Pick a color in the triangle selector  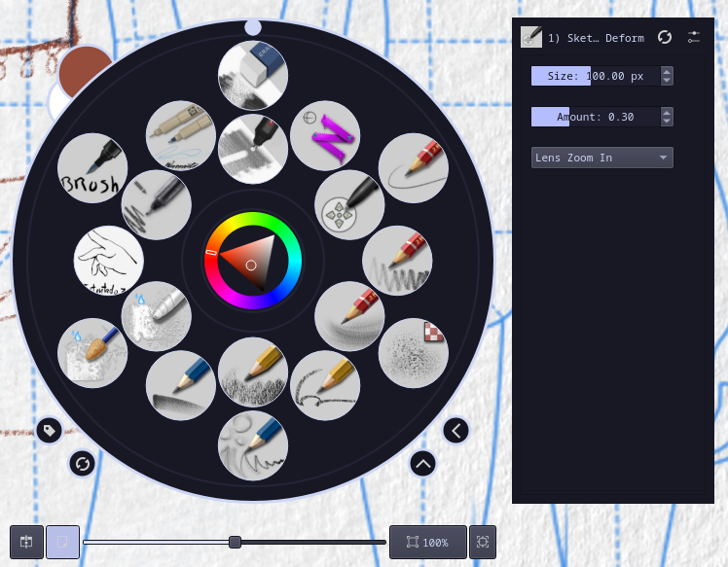[251, 265]
